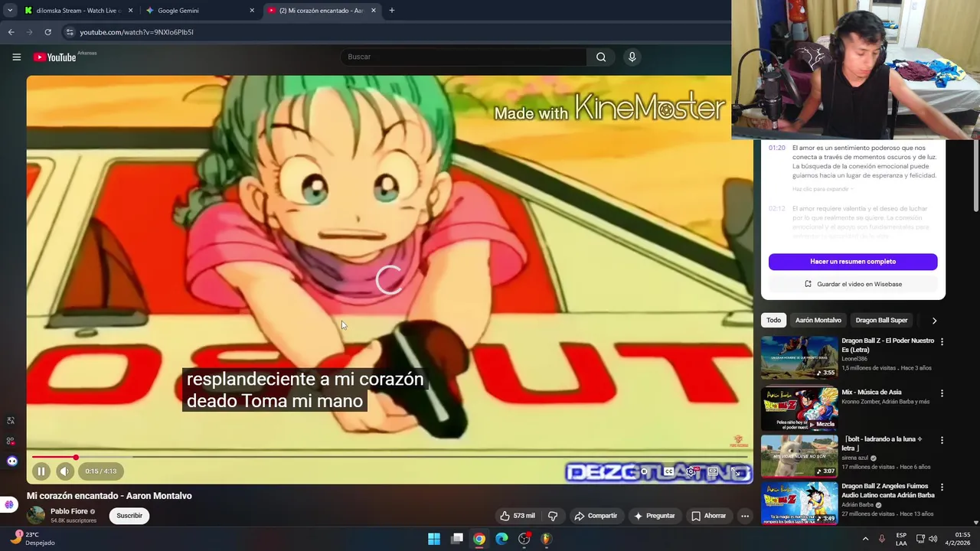
Task: Click the grid extension icon with red badge
Action: click(x=11, y=441)
